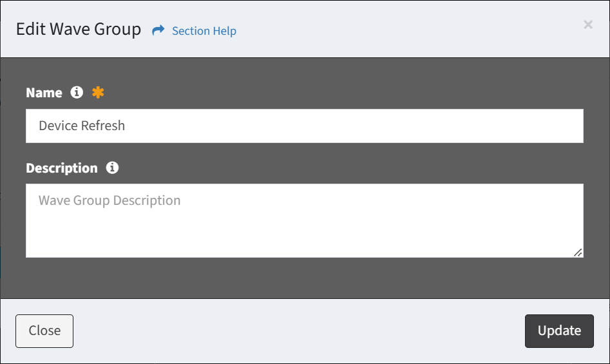Open the Section Help link
The image size is (610, 364).
click(x=204, y=31)
